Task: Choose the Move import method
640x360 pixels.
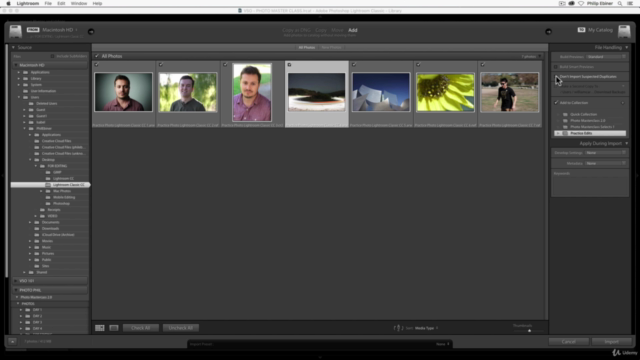Action: pyautogui.click(x=337, y=30)
